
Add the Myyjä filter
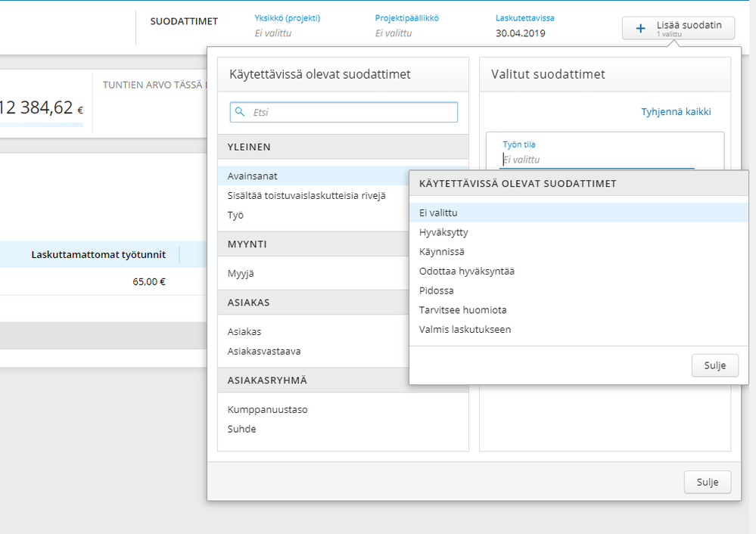pyautogui.click(x=313, y=273)
